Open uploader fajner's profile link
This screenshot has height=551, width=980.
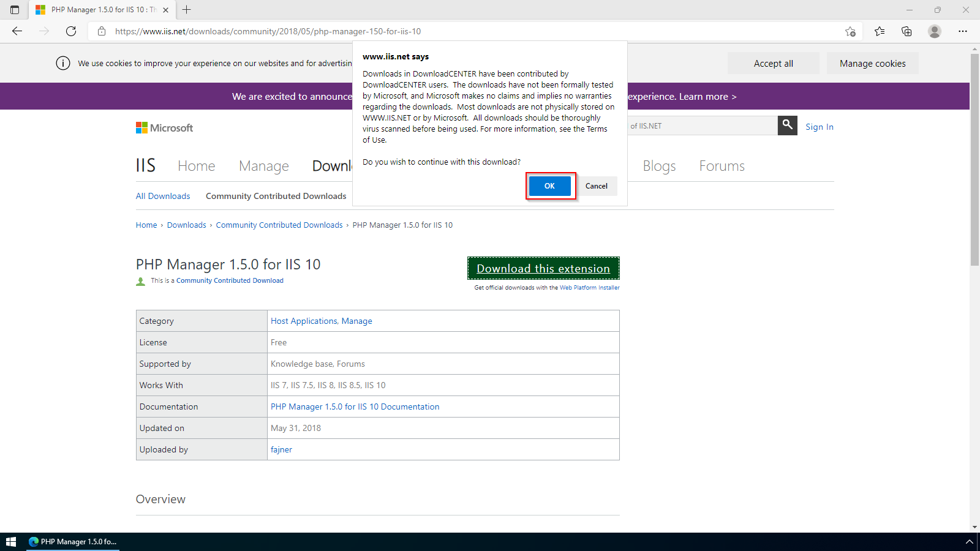(281, 449)
